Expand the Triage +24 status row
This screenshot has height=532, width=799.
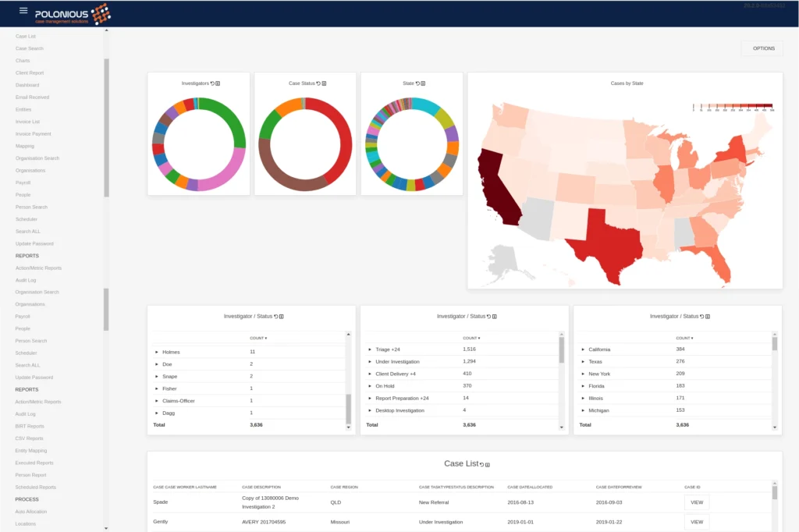(370, 349)
